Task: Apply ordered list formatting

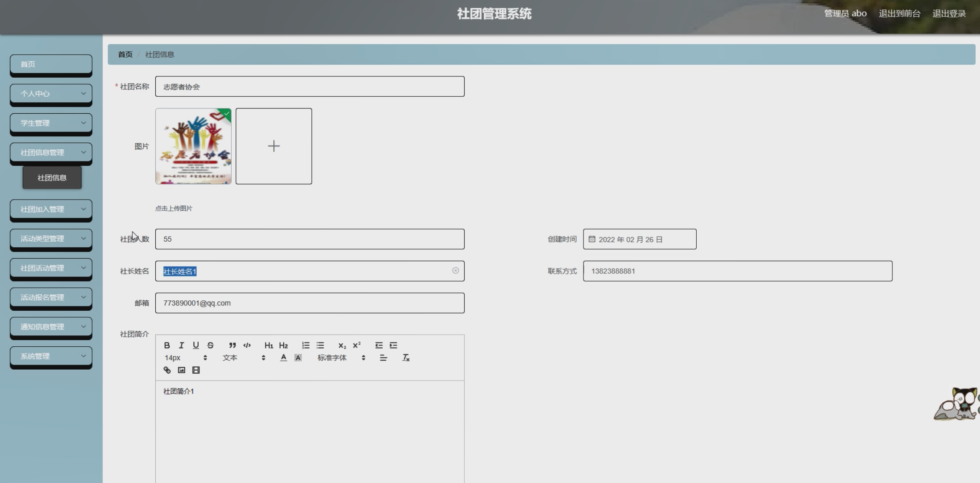Action: [306, 345]
